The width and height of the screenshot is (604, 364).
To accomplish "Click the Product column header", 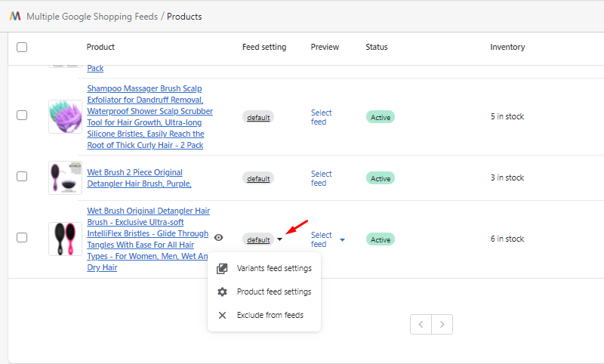I will click(x=100, y=47).
